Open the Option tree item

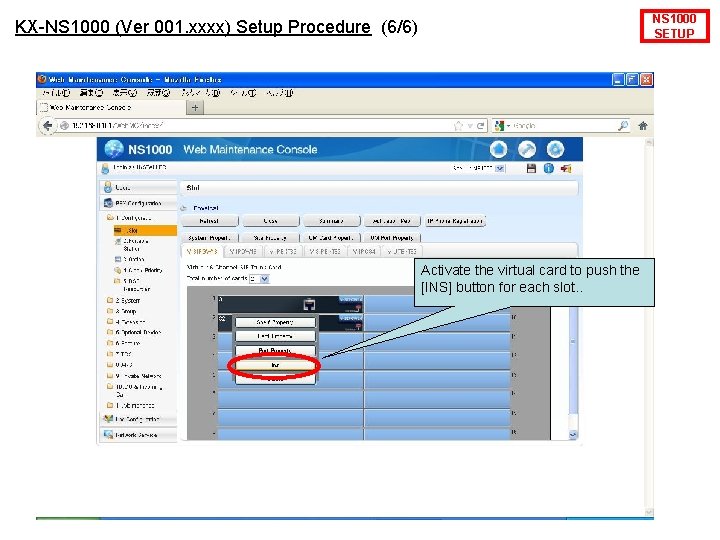[129, 259]
